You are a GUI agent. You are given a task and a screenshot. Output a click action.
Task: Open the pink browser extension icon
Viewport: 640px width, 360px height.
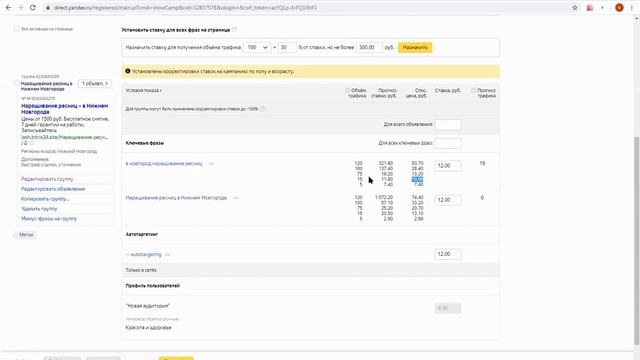[x=590, y=8]
